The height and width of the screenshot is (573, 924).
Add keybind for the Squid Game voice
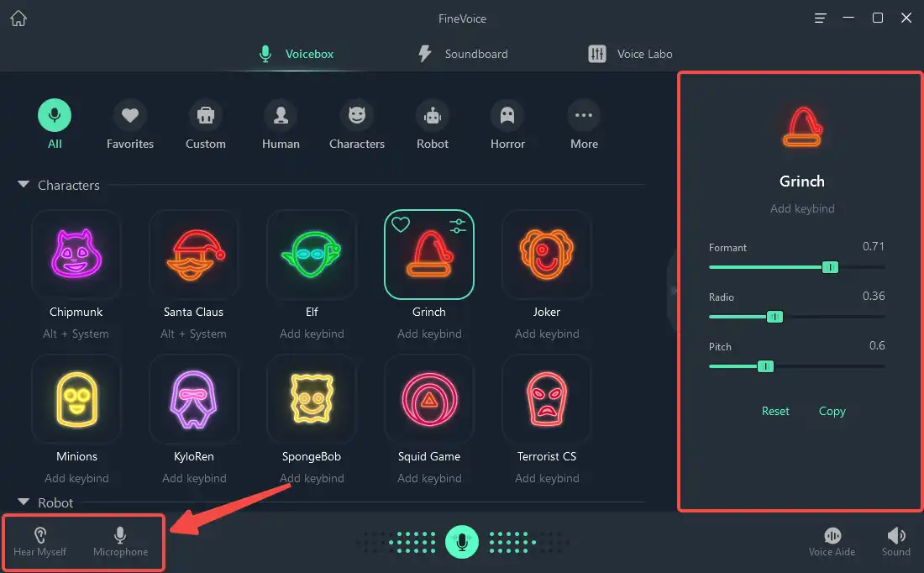[x=429, y=478]
